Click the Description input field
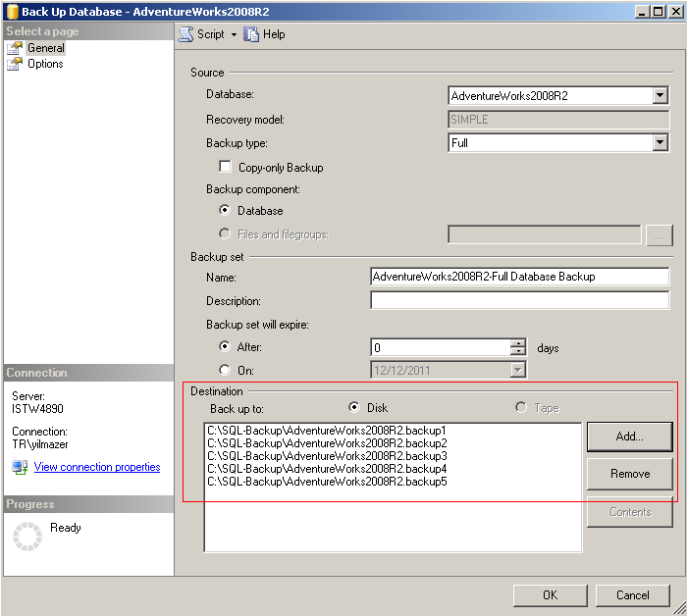Viewport: 687px width, 616px height. click(519, 300)
